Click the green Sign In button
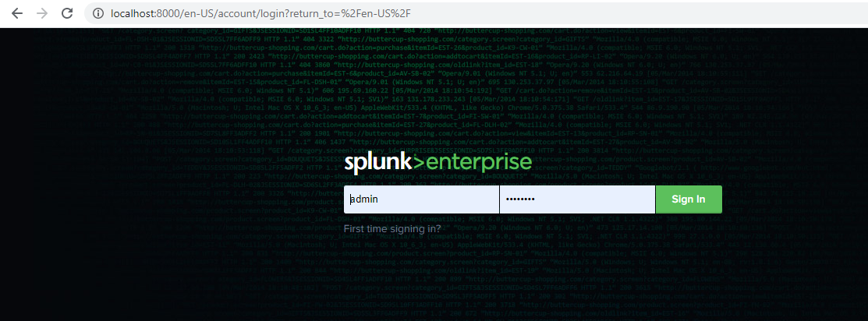This screenshot has height=321, width=868. pyautogui.click(x=689, y=199)
